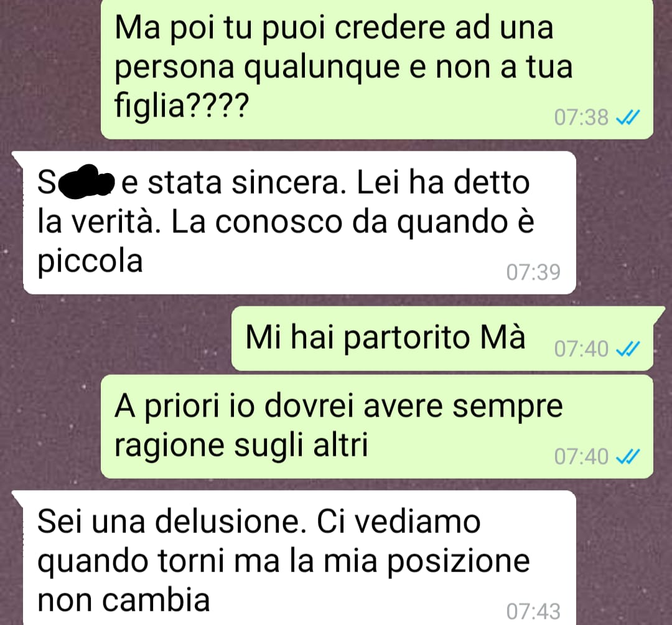
Task: Tap the blue read receipt ticks at 07:38
Action: point(628,117)
